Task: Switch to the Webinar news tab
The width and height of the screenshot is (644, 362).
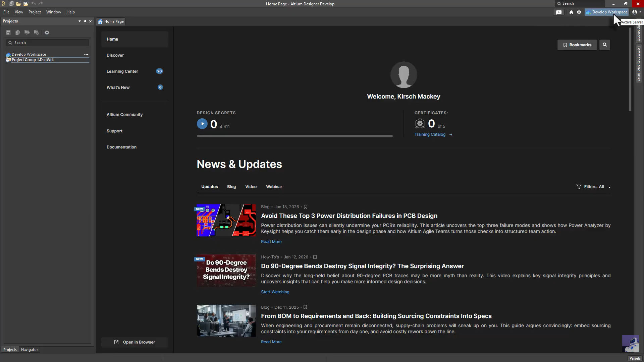Action: click(x=274, y=187)
